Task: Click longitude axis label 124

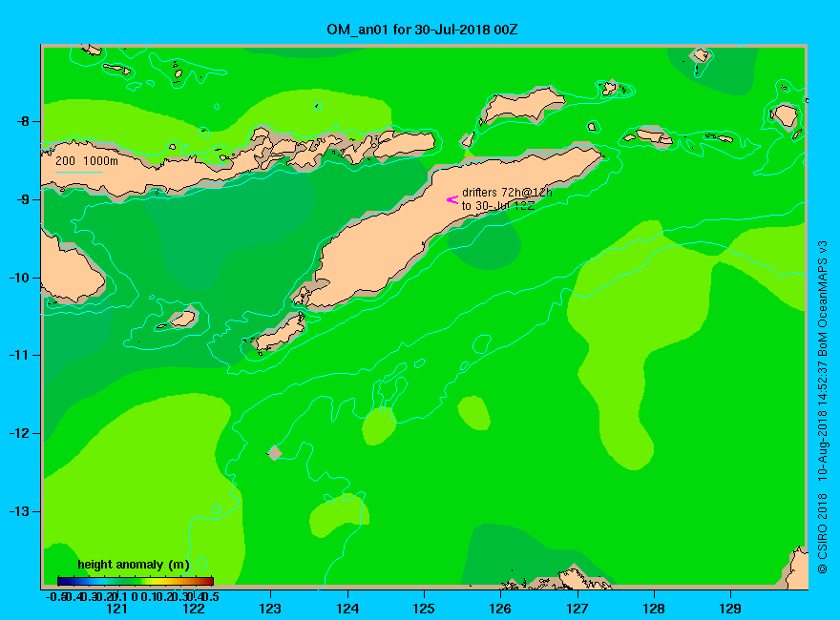Action: tap(347, 609)
